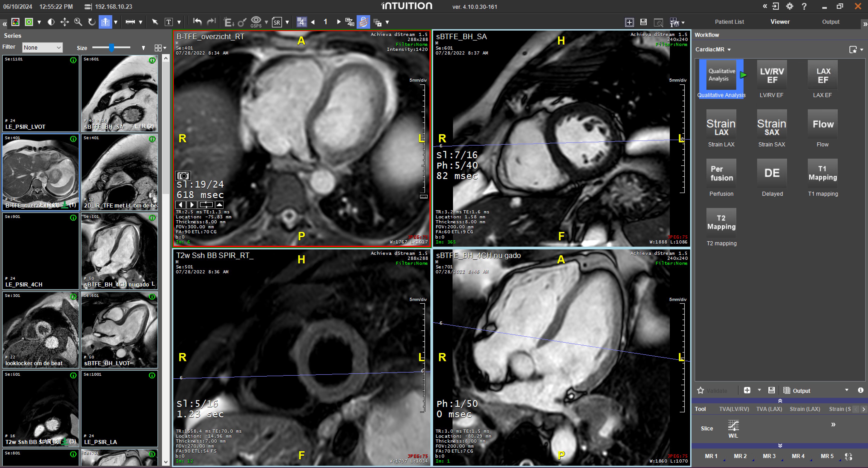868x468 pixels.
Task: Open the SR structured report icon
Action: point(277,22)
